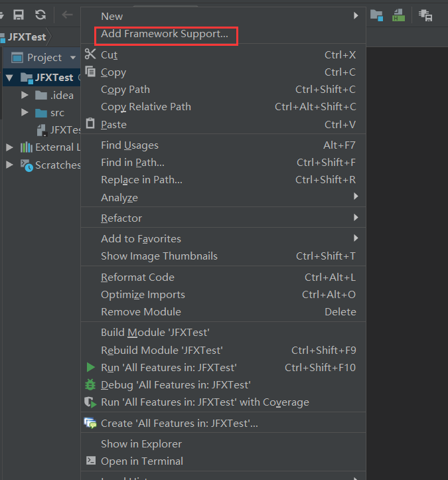
Task: Click the green Debug bug icon
Action: click(x=90, y=384)
